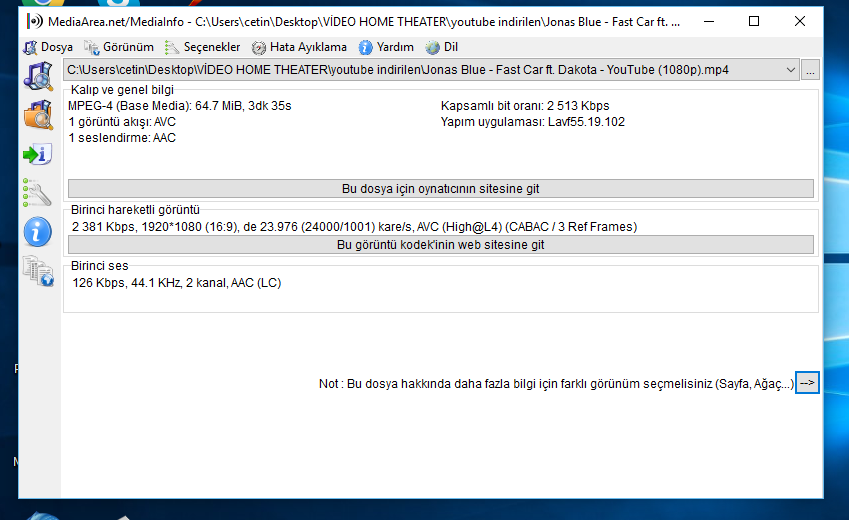
Task: Open the Görünüm menu
Action: click(x=119, y=47)
